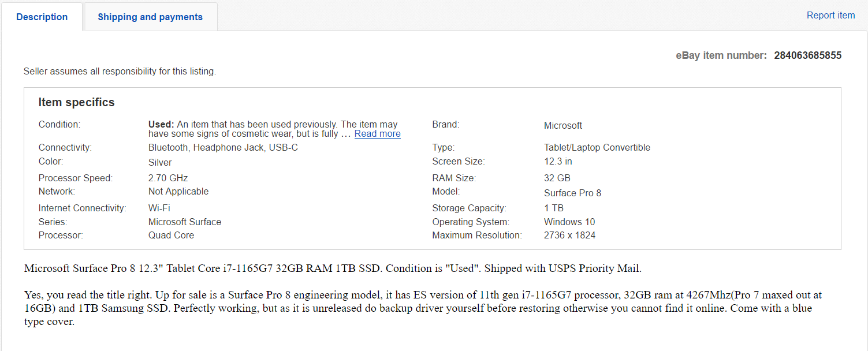Screen dimensions: 868x351
Task: Expand condition text with Read more
Action: 377,134
